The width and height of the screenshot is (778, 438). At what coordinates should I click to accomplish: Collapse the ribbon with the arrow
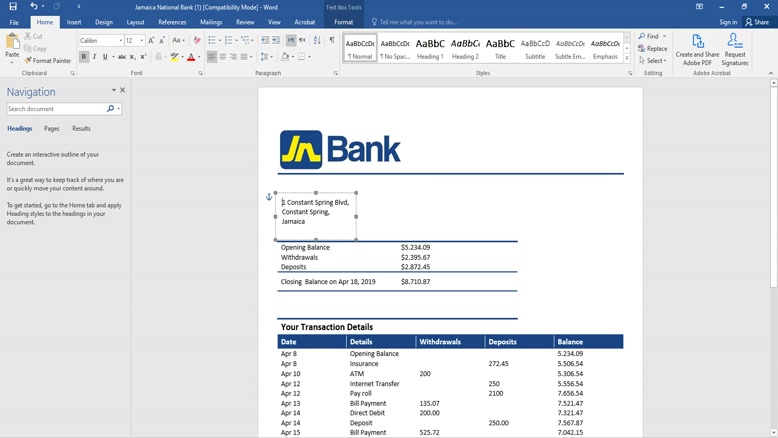(771, 73)
